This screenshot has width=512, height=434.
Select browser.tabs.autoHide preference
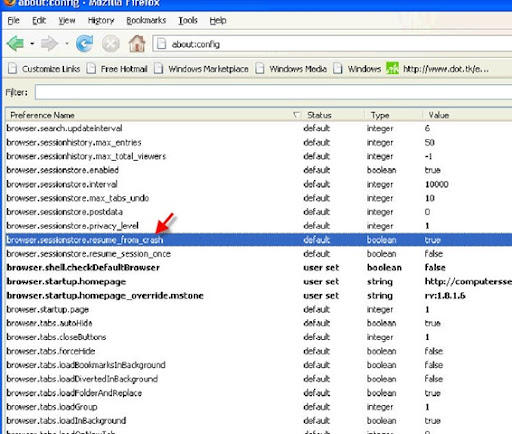[x=259, y=323]
